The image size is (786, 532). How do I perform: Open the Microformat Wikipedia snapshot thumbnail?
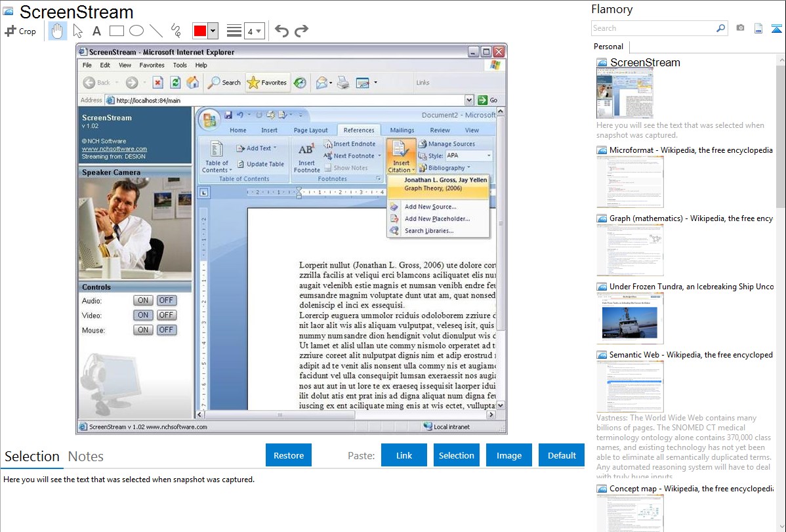coord(630,182)
